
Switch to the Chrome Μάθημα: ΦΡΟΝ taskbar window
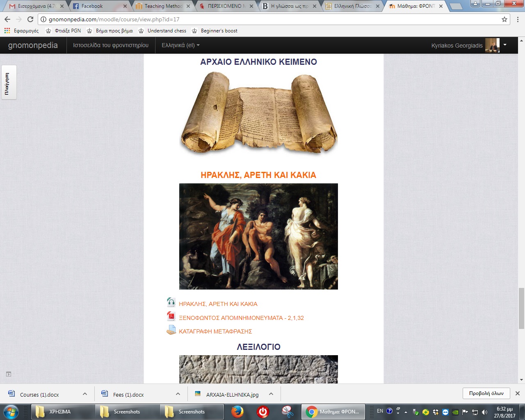[x=333, y=411]
